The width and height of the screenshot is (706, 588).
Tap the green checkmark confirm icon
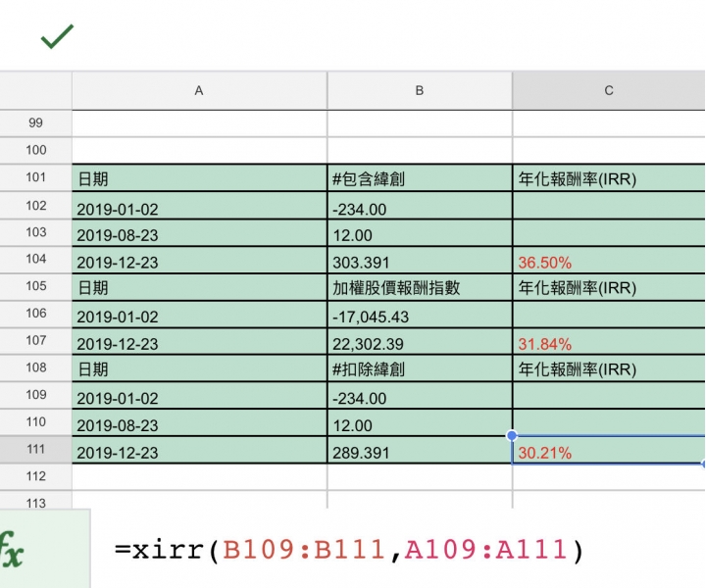57,36
